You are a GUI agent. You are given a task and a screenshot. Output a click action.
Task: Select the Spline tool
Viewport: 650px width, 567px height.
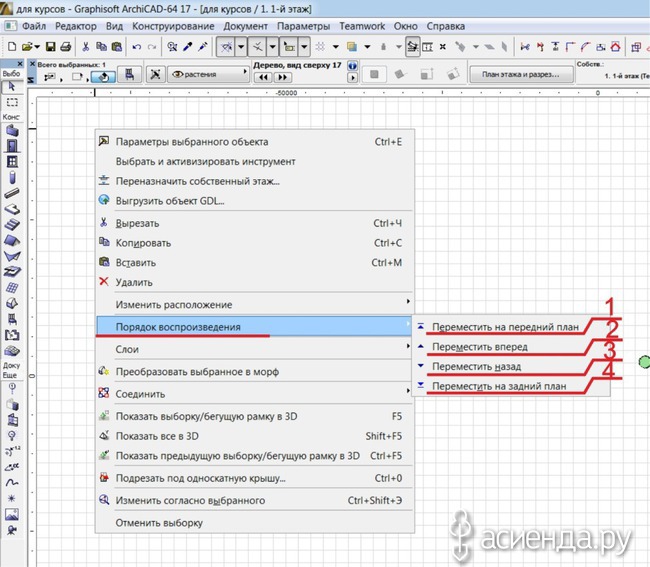[12, 482]
